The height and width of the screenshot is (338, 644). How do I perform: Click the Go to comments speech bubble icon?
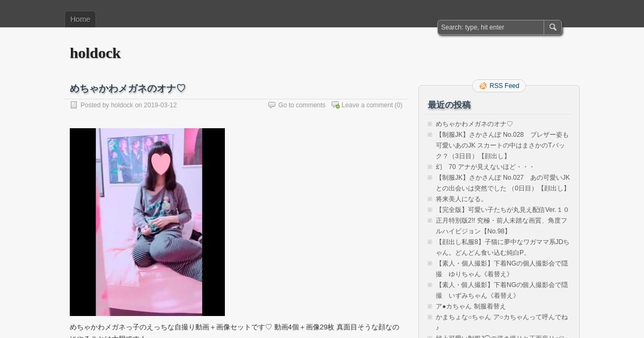pos(272,105)
